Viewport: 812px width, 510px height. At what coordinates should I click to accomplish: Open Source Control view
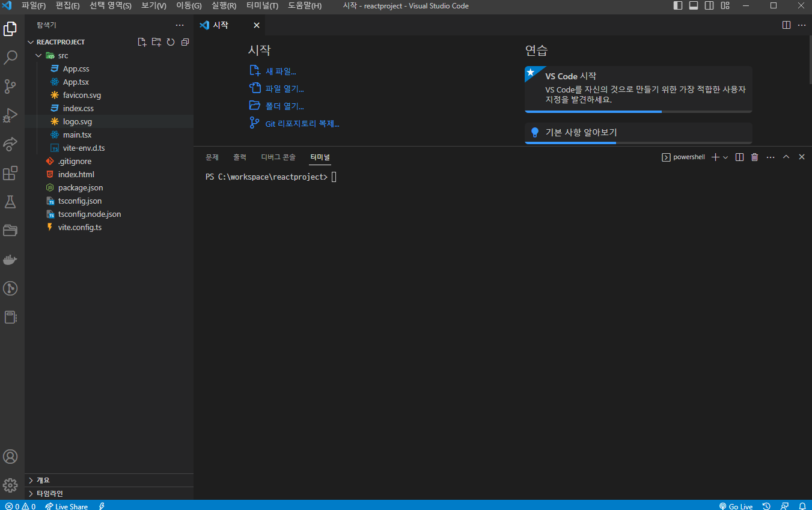10,87
